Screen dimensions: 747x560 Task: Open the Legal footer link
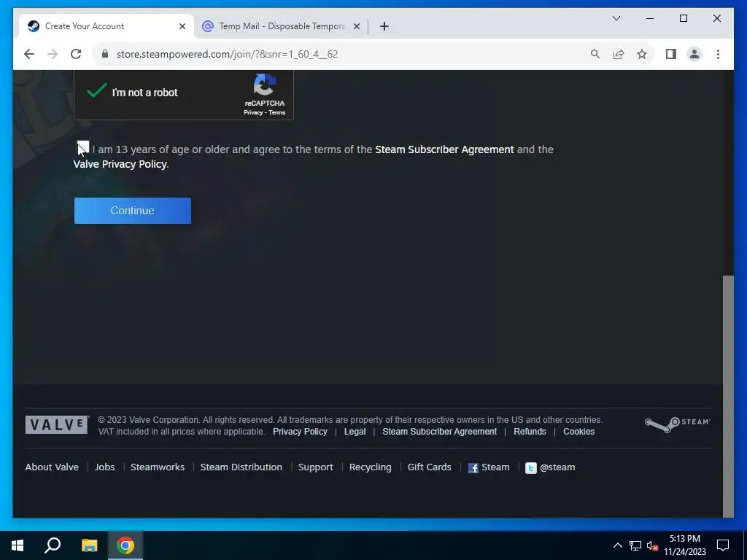pyautogui.click(x=355, y=432)
